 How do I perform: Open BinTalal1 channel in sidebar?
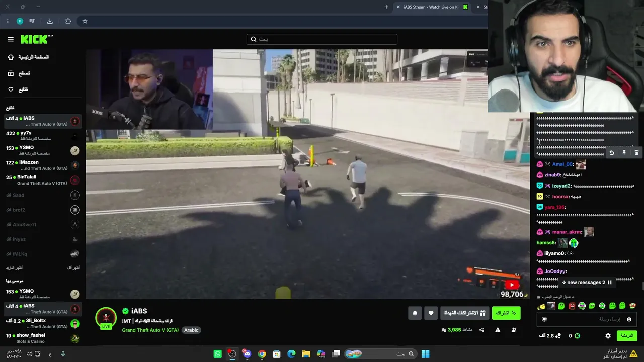[x=43, y=180]
